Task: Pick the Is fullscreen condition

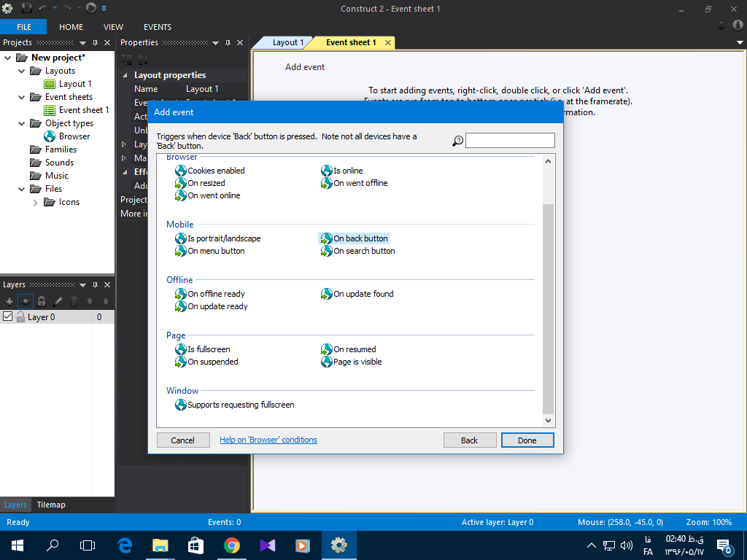Action: (x=203, y=349)
